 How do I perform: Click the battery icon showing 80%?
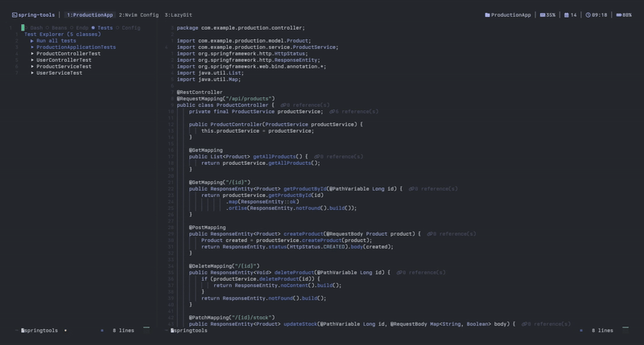(x=618, y=14)
